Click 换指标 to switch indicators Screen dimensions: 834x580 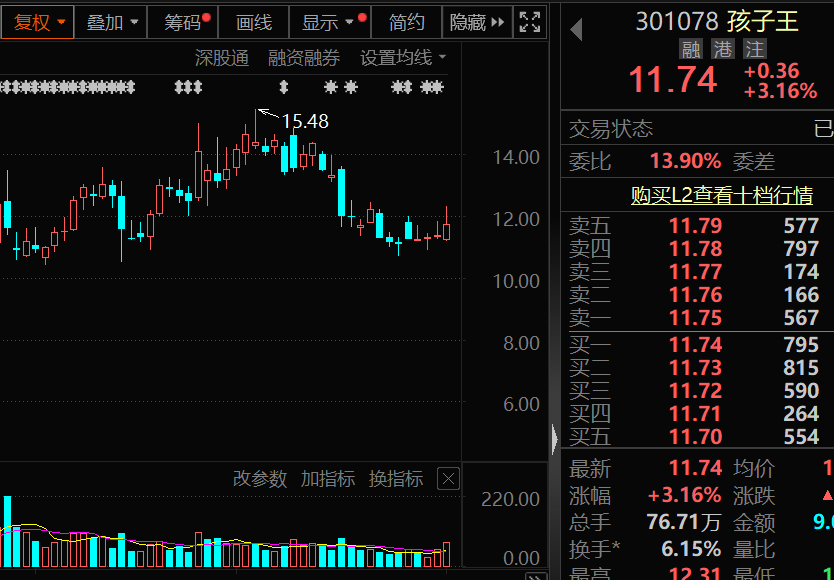(x=395, y=478)
